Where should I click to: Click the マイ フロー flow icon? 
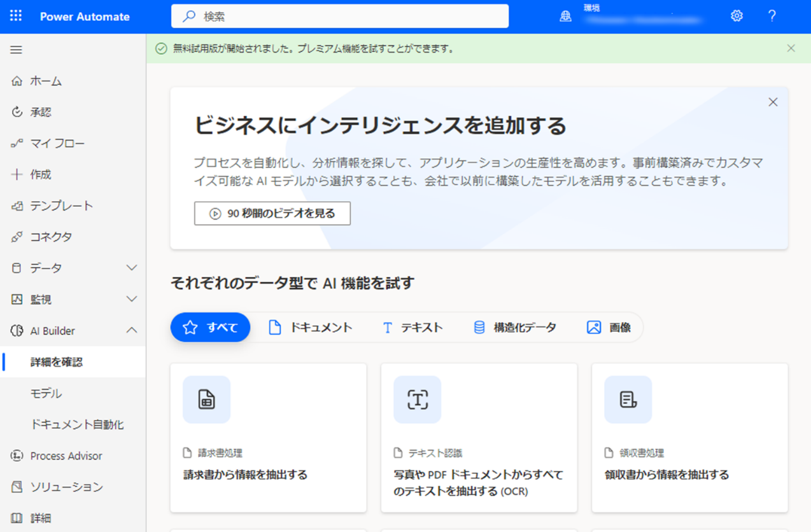click(17, 143)
